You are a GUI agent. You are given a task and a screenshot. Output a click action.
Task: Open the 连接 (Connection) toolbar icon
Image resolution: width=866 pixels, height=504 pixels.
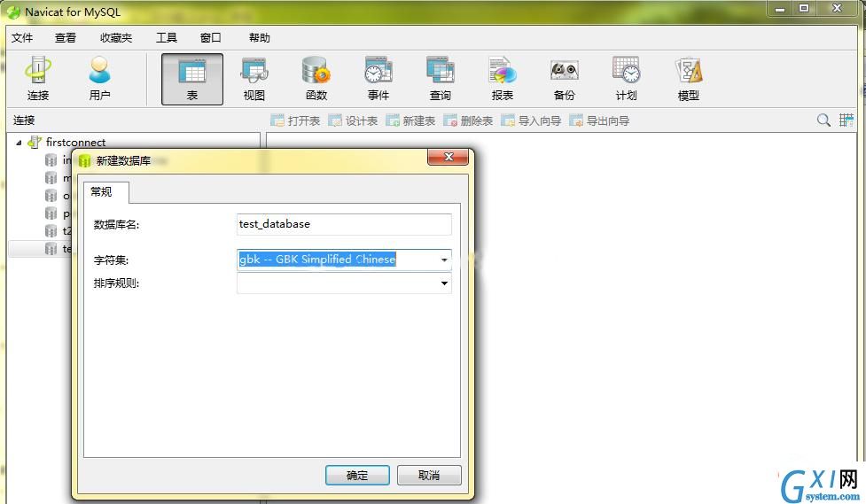click(37, 79)
